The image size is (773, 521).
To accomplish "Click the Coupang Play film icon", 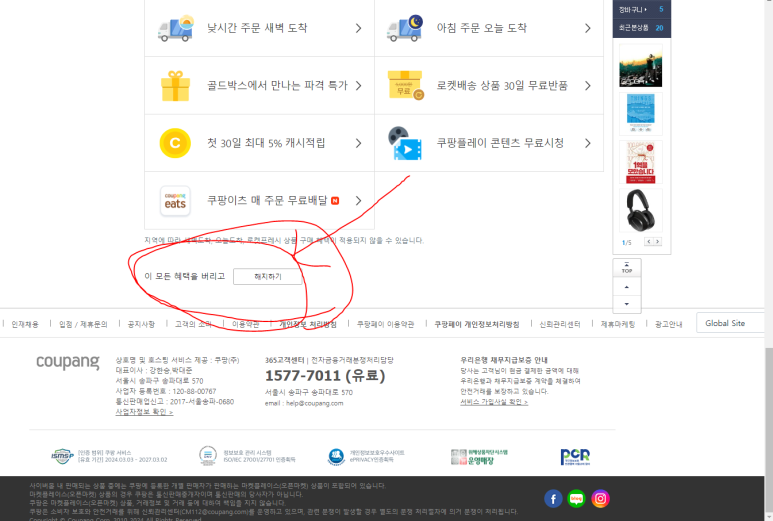I will (x=405, y=143).
